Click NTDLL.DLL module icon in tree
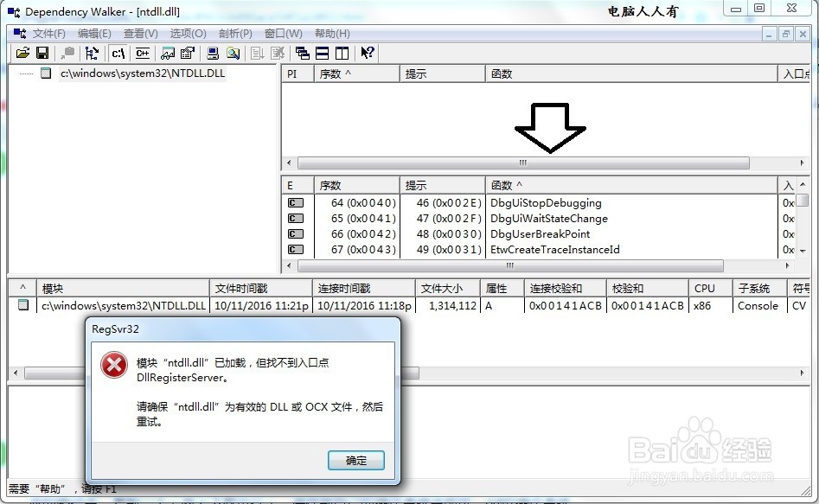The height and width of the screenshot is (504, 819). click(46, 73)
